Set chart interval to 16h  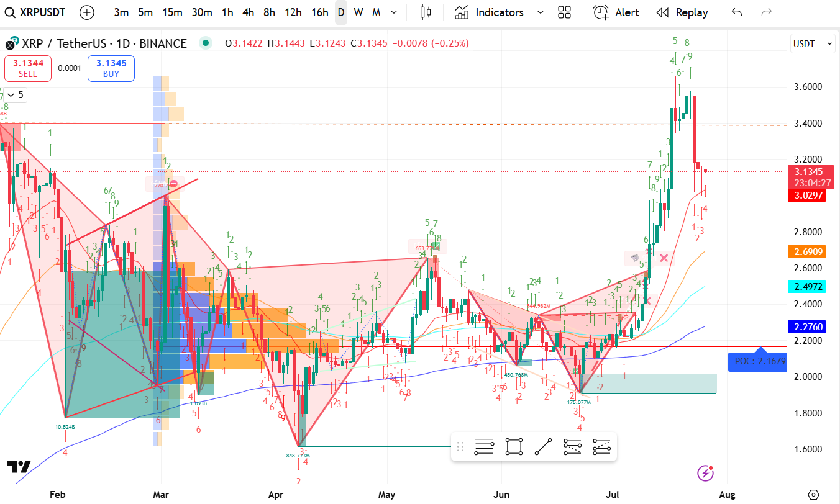[x=319, y=12]
